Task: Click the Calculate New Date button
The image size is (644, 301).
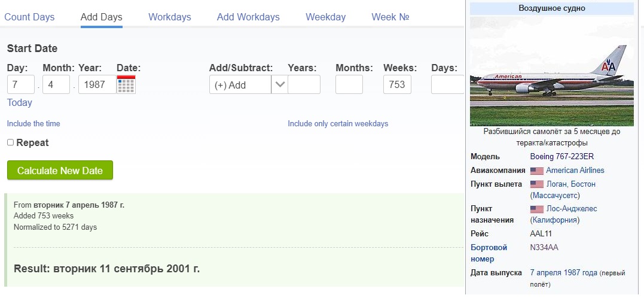Action: click(x=60, y=170)
